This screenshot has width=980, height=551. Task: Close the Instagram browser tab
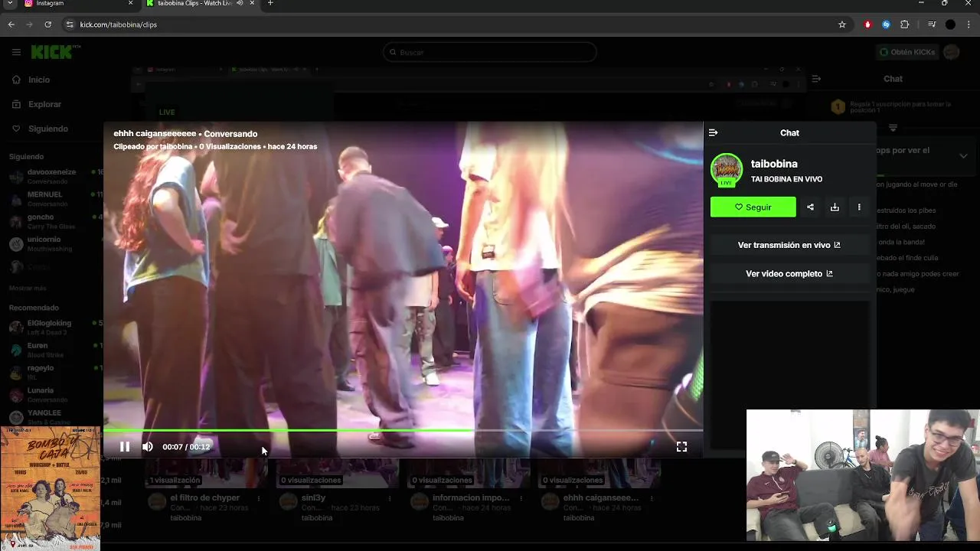130,3
